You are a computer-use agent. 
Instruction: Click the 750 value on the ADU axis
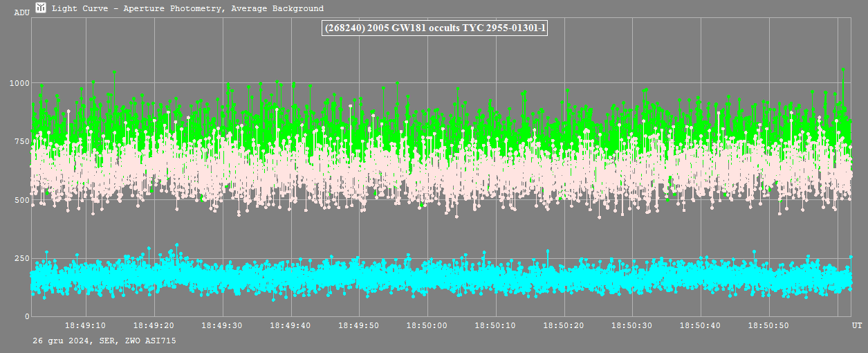point(22,141)
